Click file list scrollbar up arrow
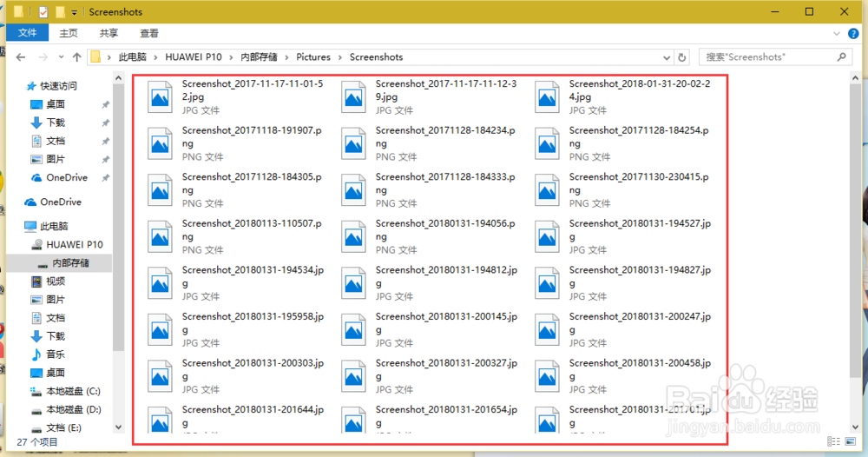This screenshot has width=868, height=457. 855,79
